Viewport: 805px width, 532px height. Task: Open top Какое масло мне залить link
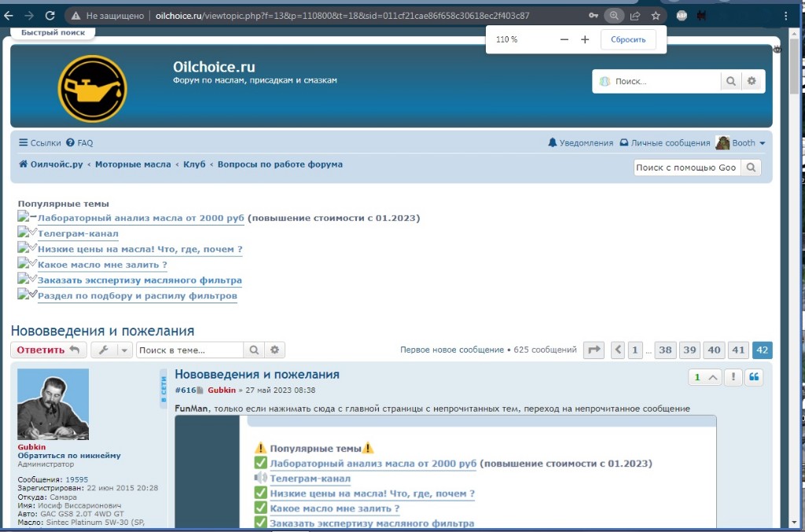coord(102,265)
